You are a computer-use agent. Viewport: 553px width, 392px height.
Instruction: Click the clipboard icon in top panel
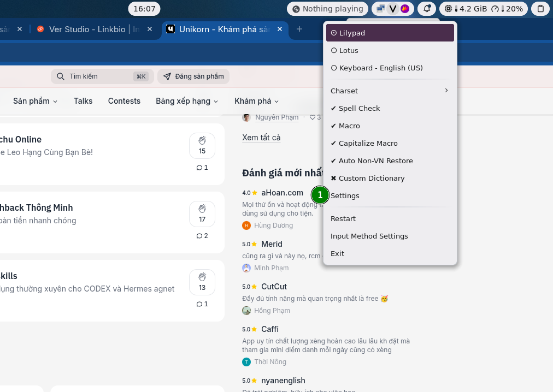pyautogui.click(x=540, y=9)
